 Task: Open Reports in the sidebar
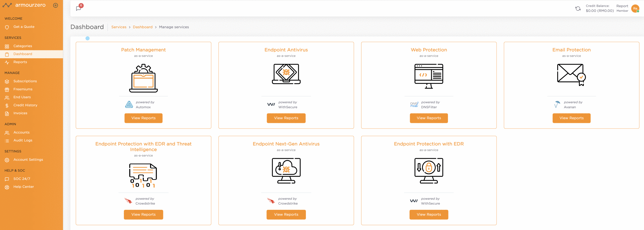click(x=31, y=62)
